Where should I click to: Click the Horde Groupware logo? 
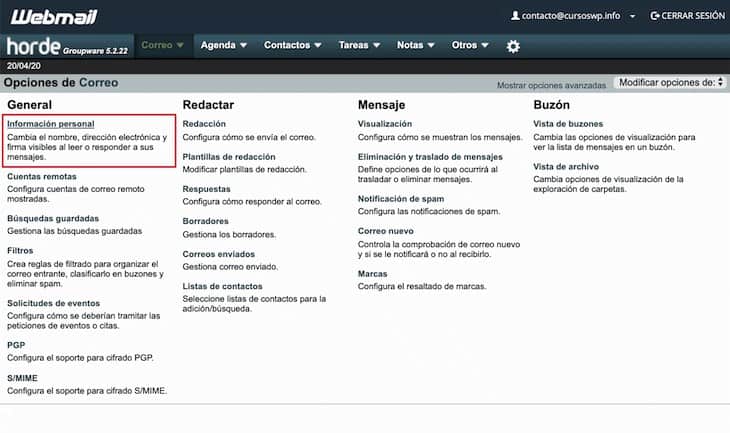(x=66, y=46)
